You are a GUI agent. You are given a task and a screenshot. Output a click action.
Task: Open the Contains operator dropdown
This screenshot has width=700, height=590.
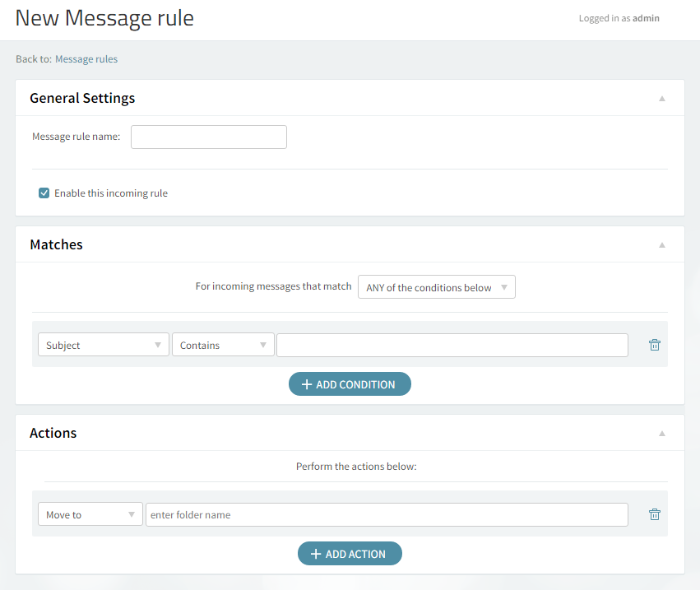coord(223,345)
